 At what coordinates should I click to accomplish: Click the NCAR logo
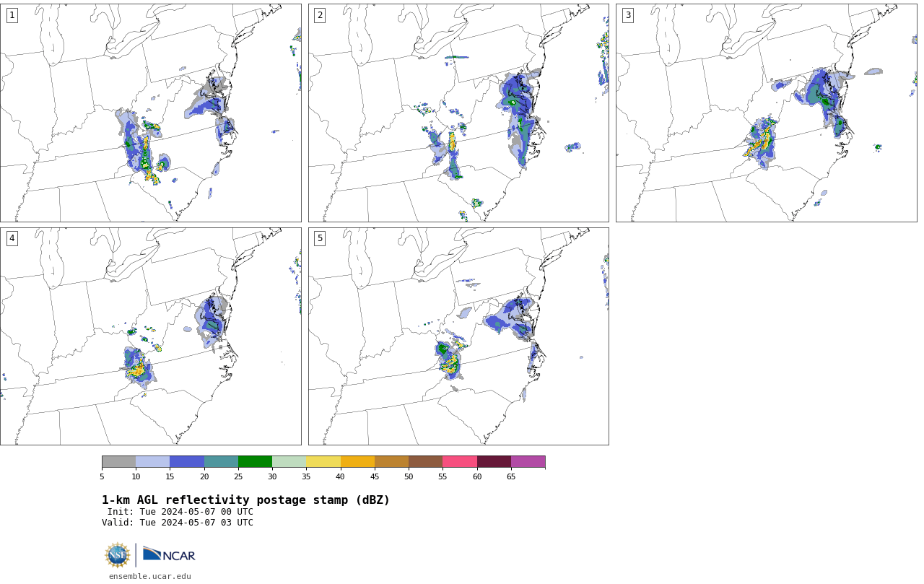[x=169, y=554]
